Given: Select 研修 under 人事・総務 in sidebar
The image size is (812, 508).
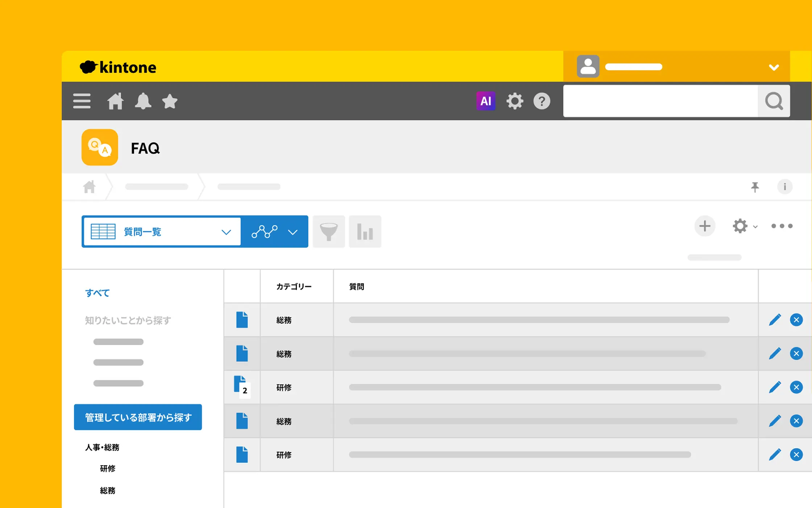Looking at the screenshot, I should [x=108, y=468].
